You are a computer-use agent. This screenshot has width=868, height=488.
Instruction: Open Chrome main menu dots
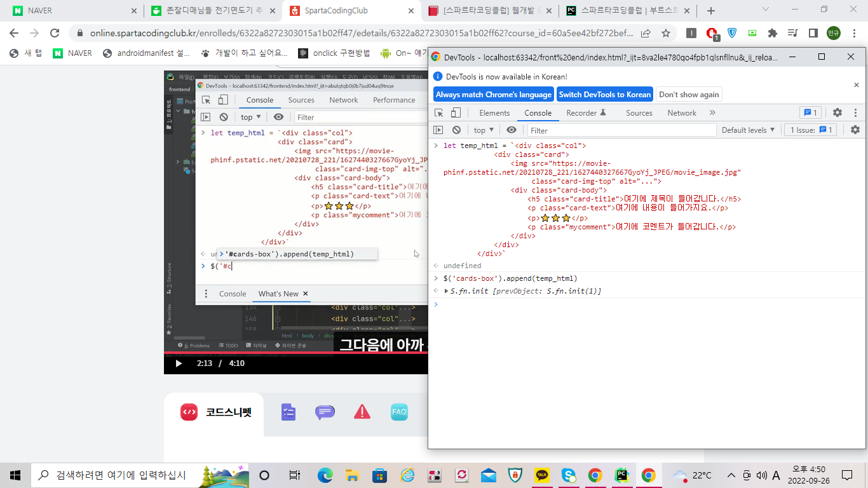855,33
